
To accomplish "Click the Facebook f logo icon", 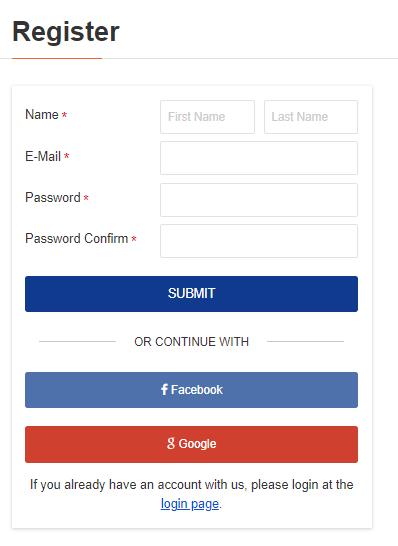I will [164, 389].
